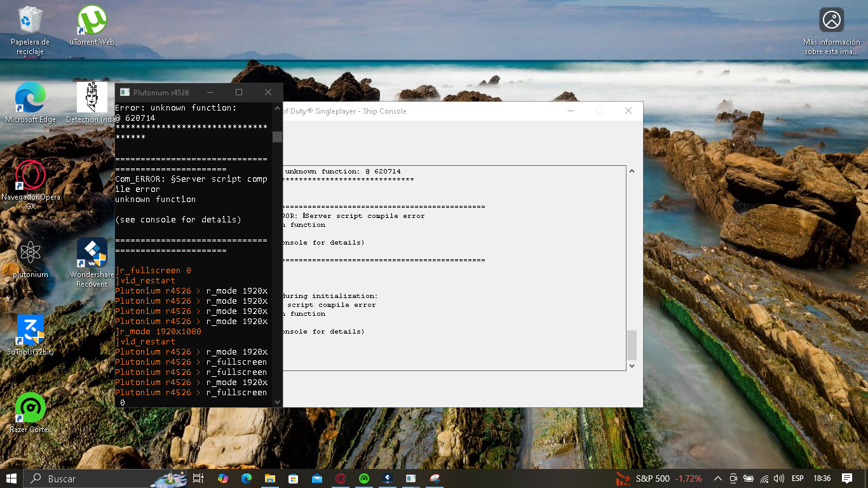Switch to Wondershare Recoverit in the taskbar
The width and height of the screenshot is (868, 488).
[x=388, y=478]
